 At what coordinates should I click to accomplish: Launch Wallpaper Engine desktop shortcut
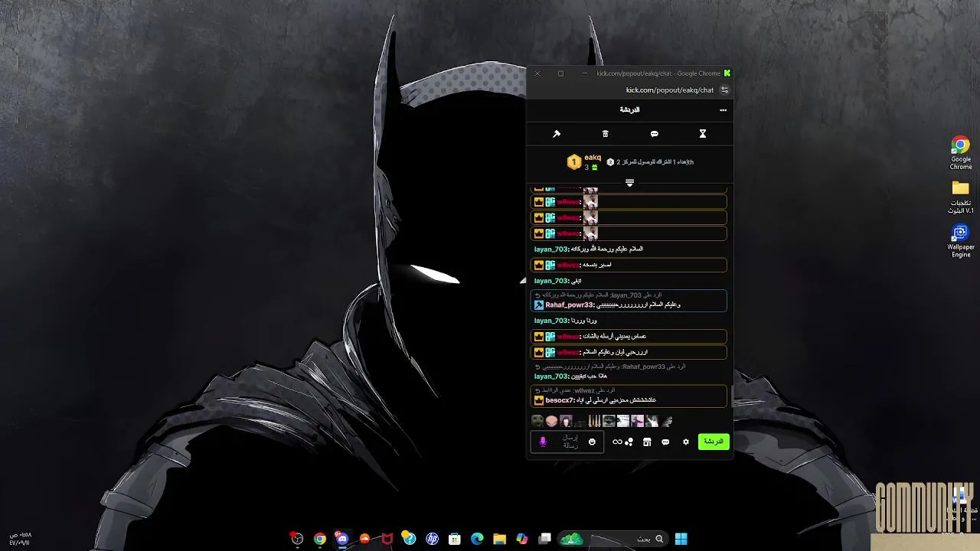coord(961,240)
